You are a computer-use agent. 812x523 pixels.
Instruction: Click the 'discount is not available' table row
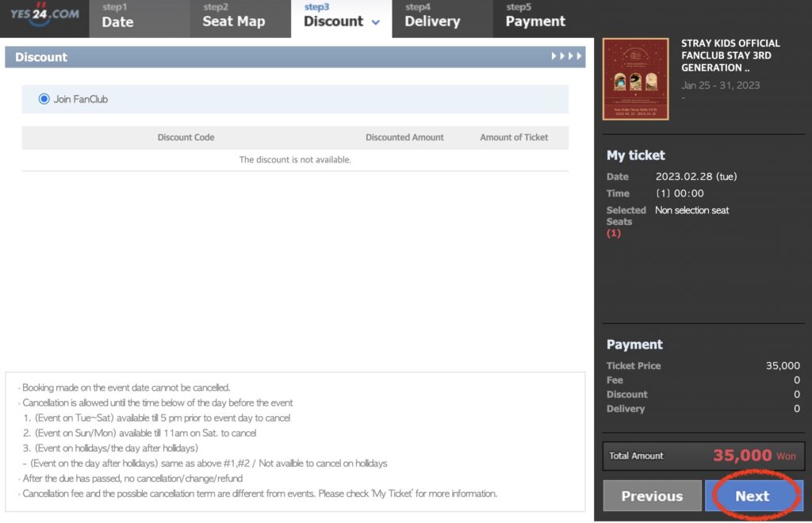pyautogui.click(x=295, y=159)
